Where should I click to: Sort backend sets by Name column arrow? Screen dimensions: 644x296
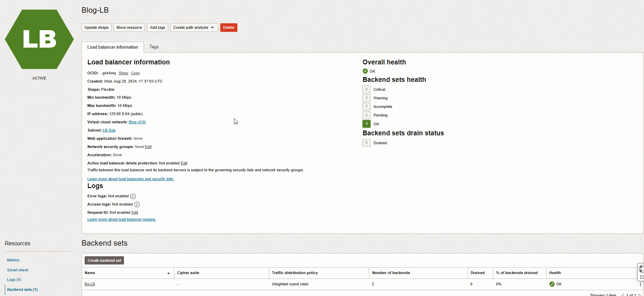click(168, 273)
